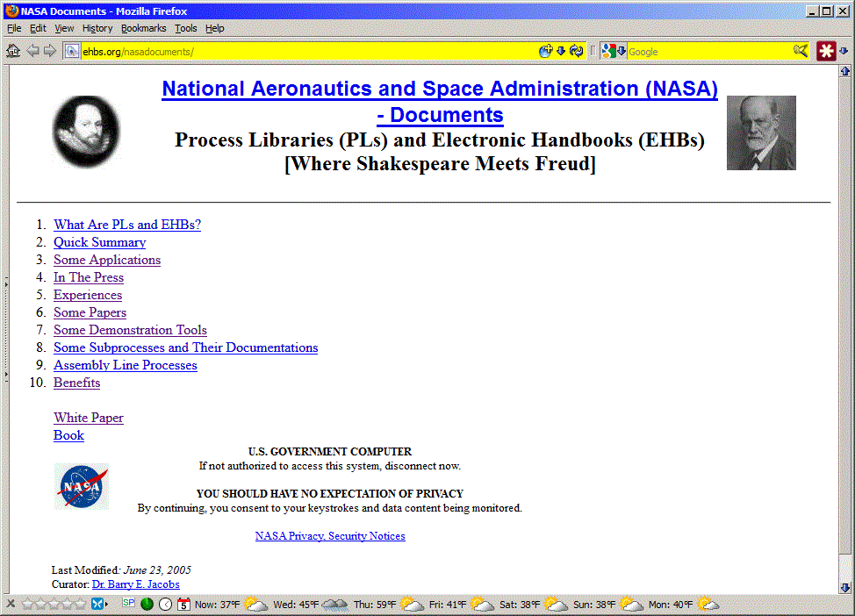Image resolution: width=855 pixels, height=616 pixels.
Task: Visit the In The Press link
Action: tap(89, 277)
